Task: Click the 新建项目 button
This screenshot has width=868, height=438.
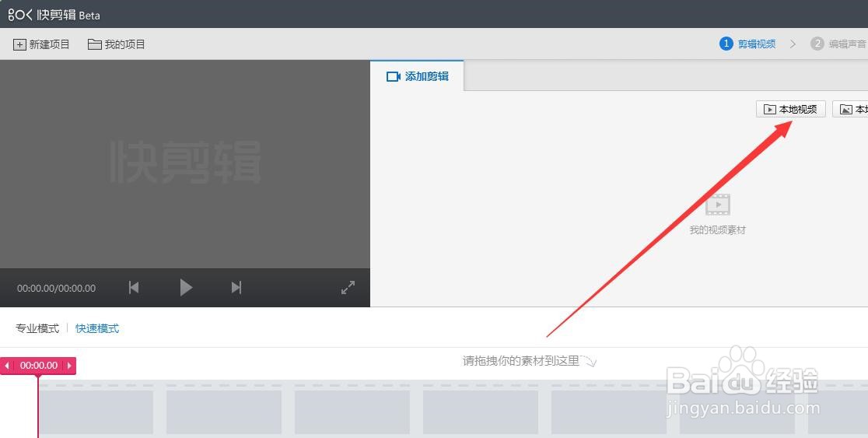Action: [x=41, y=44]
